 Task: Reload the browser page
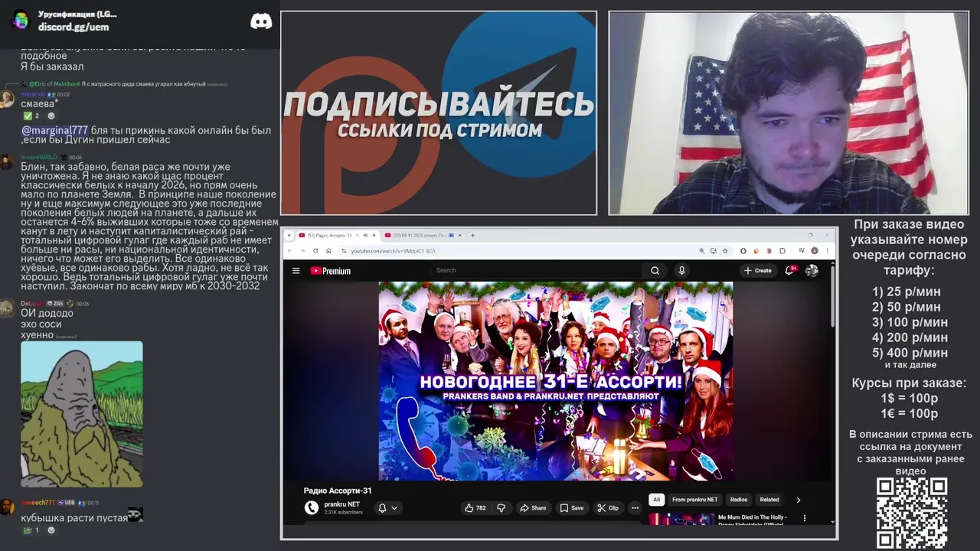315,250
